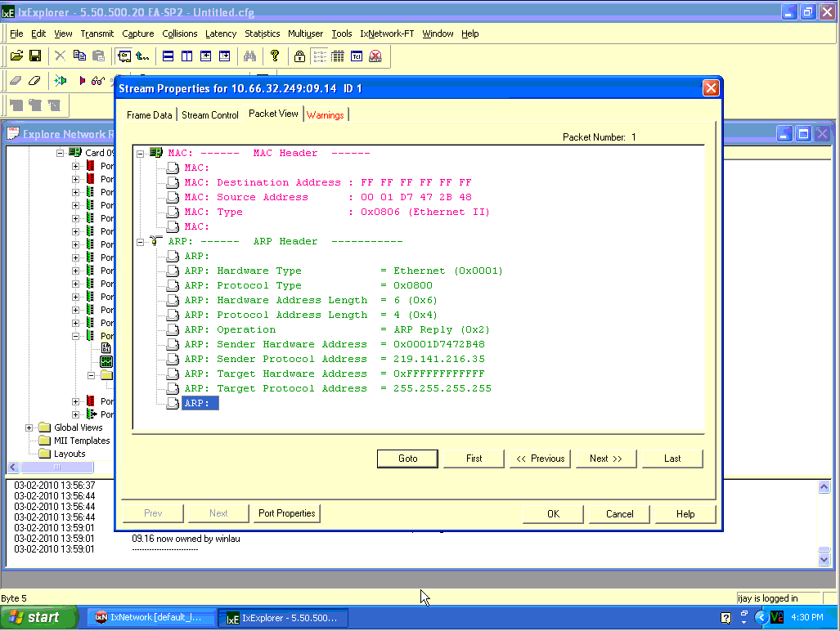Confirm with the OK button

(554, 514)
